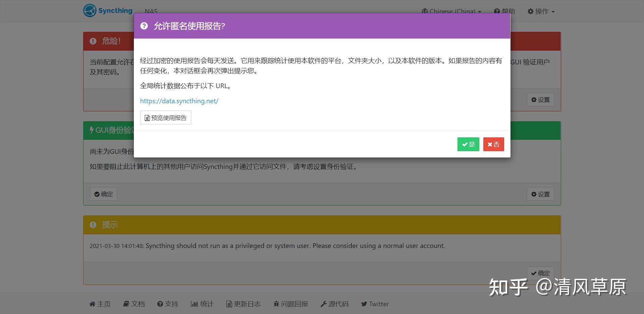
Task: Click the 预览使用报告 preview button
Action: point(165,117)
